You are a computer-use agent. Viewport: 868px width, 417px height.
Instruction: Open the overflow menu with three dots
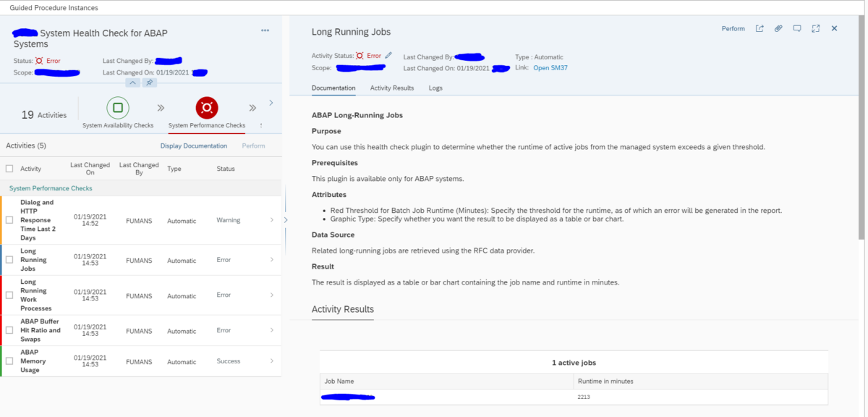pos(265,30)
